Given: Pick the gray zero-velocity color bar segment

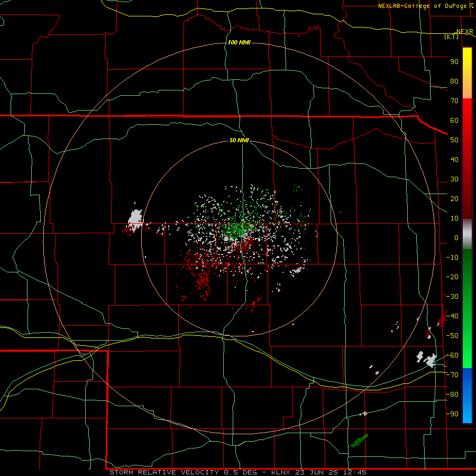Looking at the screenshot, I should click(467, 234).
